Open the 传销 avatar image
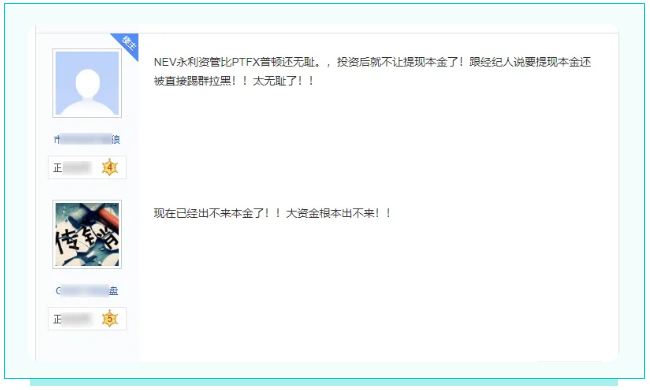Image resolution: width=650 pixels, height=390 pixels. tap(87, 235)
